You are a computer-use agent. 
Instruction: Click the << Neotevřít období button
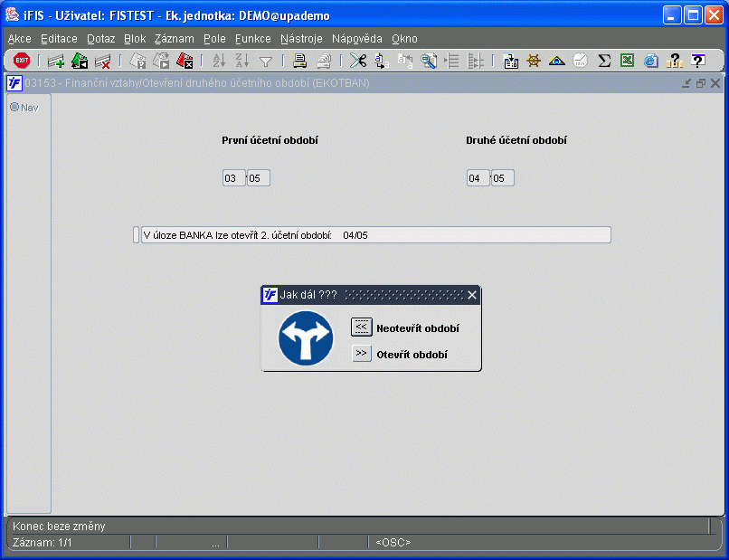point(361,327)
